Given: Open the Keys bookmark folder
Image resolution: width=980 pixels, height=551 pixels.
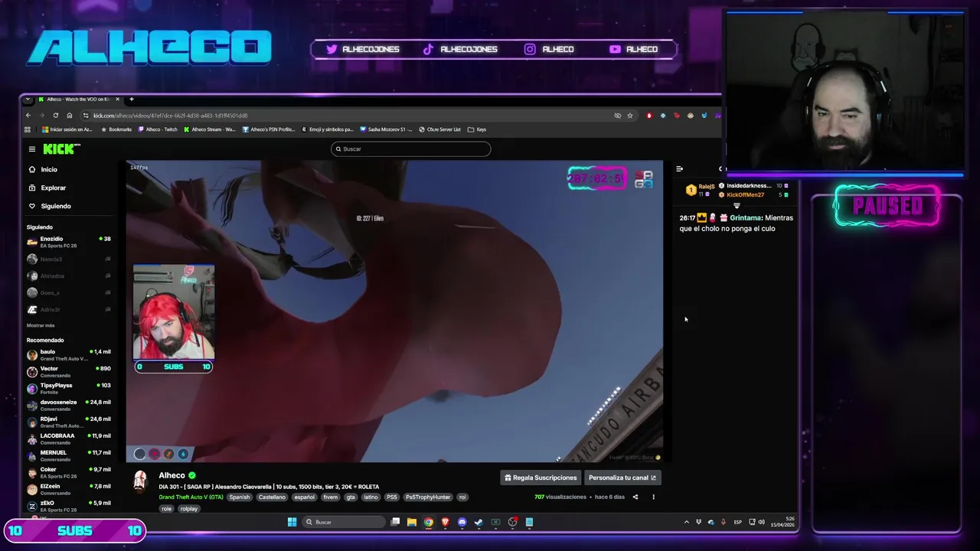Looking at the screenshot, I should tap(477, 129).
